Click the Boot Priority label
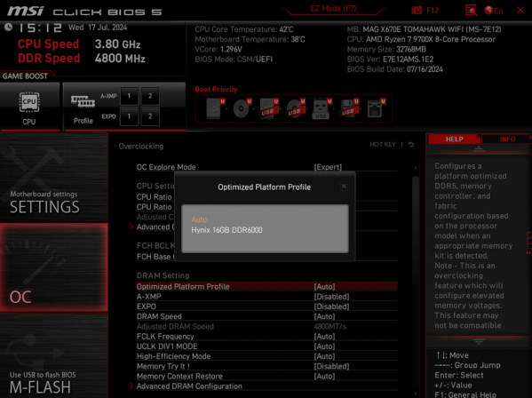Image resolution: width=532 pixels, height=398 pixels. (216, 89)
